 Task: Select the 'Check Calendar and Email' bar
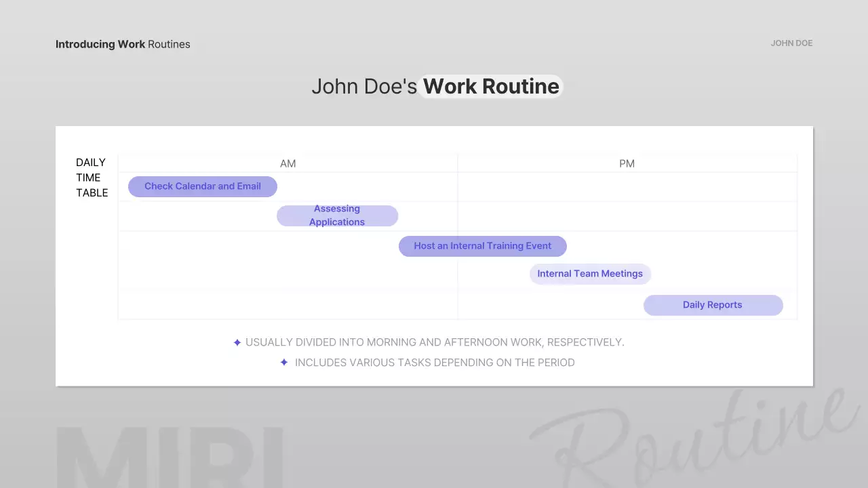(x=202, y=186)
